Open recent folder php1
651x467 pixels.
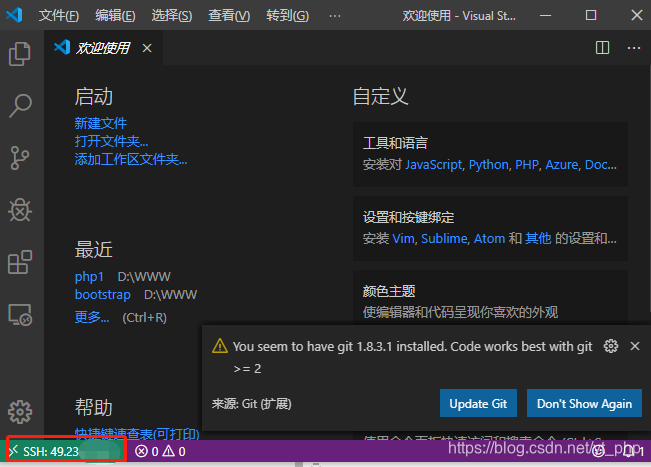pyautogui.click(x=89, y=276)
